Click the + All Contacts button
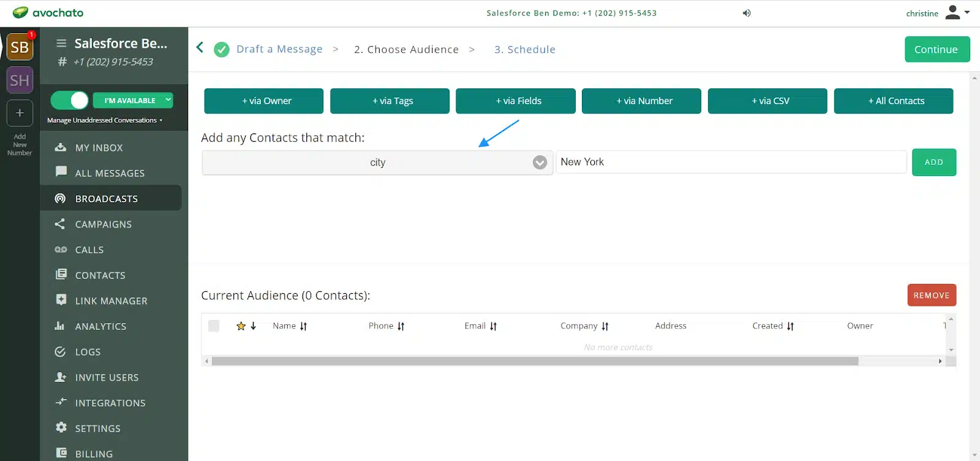The height and width of the screenshot is (461, 980). [x=894, y=101]
